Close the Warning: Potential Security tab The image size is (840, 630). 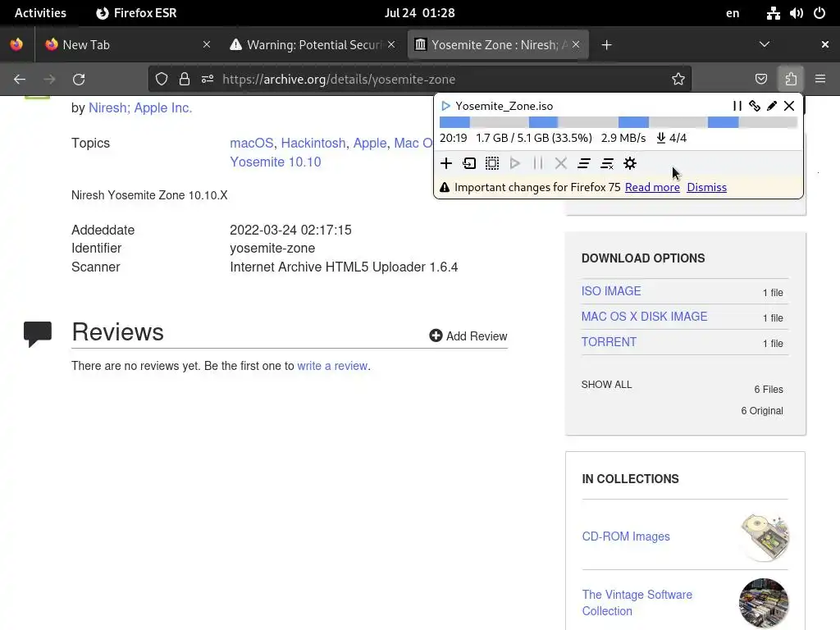click(x=391, y=45)
